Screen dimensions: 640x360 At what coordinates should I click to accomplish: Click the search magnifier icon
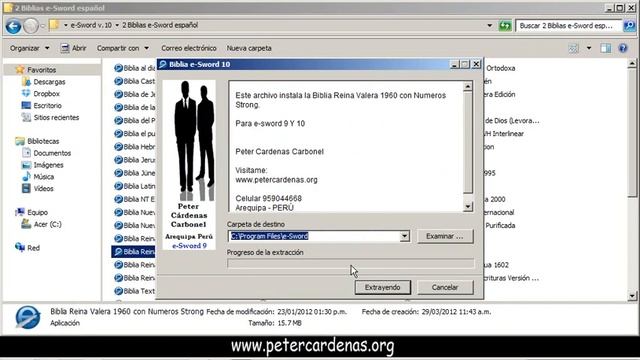coord(629,26)
